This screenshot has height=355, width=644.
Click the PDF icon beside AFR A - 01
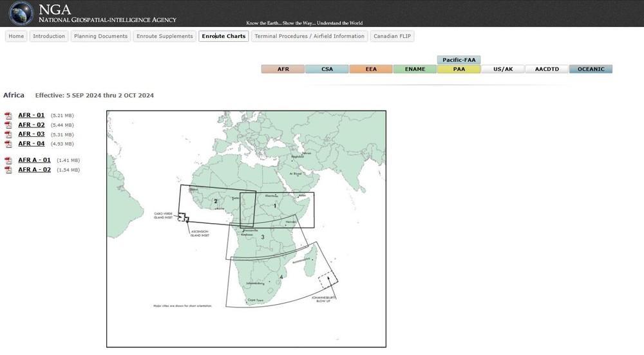click(x=8, y=161)
